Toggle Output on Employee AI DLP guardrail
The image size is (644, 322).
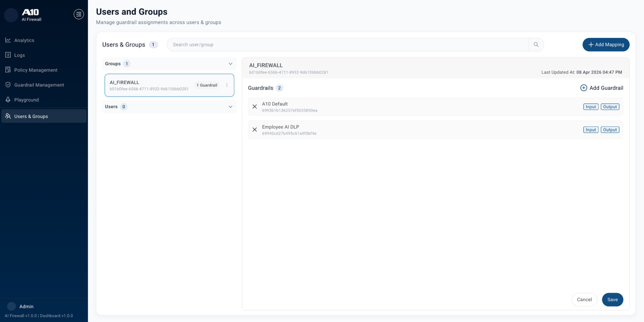(610, 130)
